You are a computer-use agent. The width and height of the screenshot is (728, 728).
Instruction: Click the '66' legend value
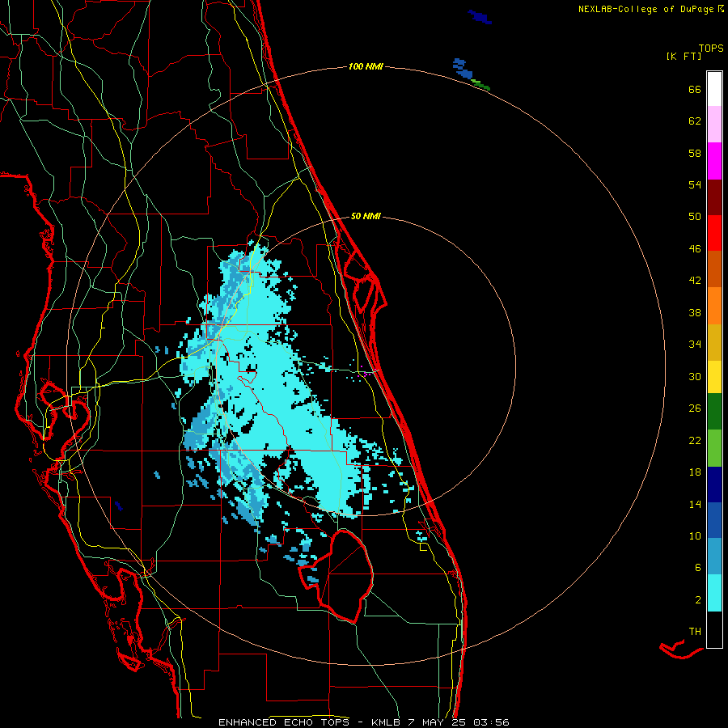695,89
